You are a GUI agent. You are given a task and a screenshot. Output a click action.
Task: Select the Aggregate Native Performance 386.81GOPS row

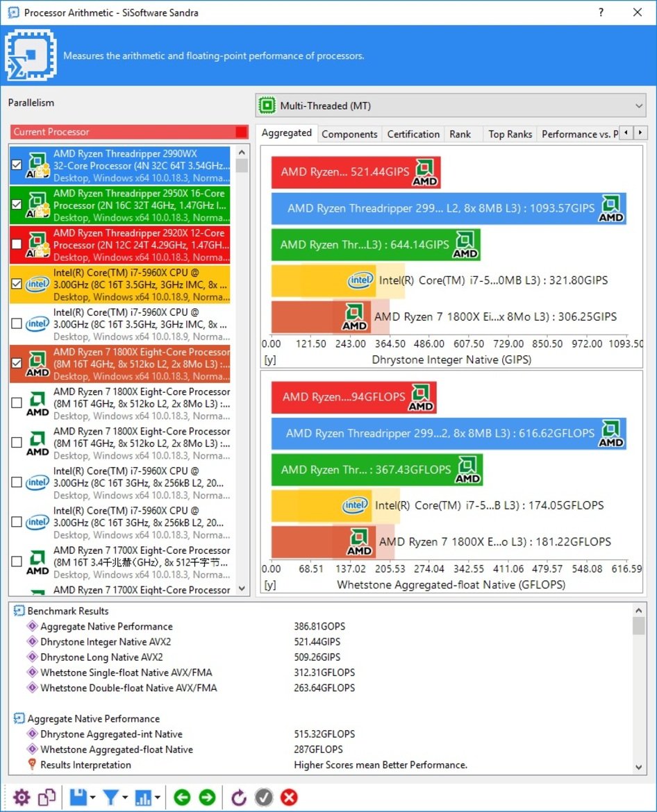322,627
